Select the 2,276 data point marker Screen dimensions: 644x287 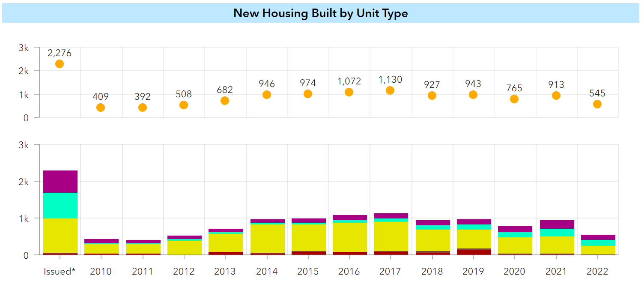[59, 64]
